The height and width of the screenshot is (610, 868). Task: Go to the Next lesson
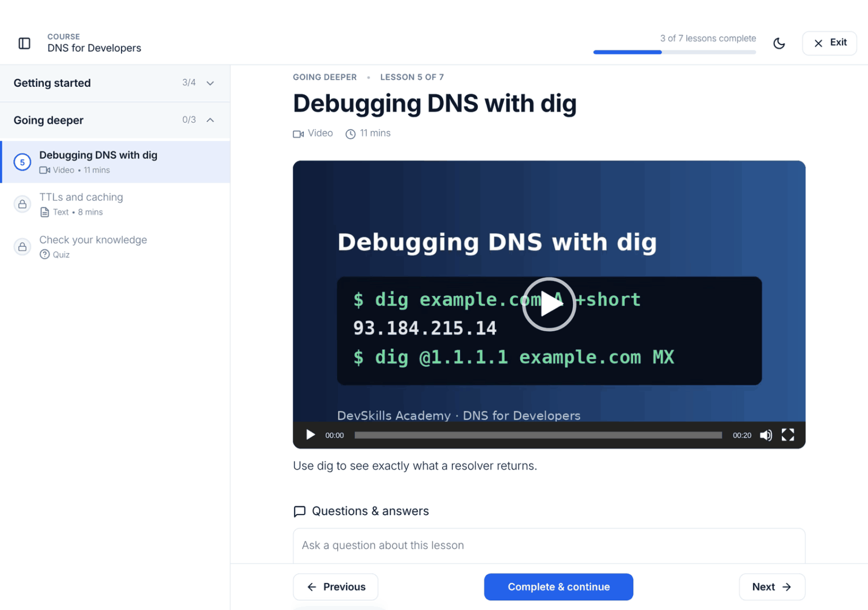tap(772, 587)
